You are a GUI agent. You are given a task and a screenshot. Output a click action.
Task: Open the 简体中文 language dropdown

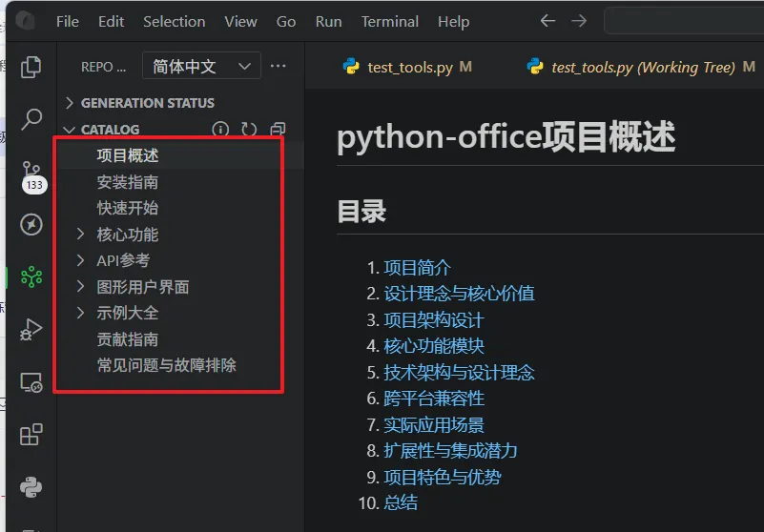click(x=201, y=66)
